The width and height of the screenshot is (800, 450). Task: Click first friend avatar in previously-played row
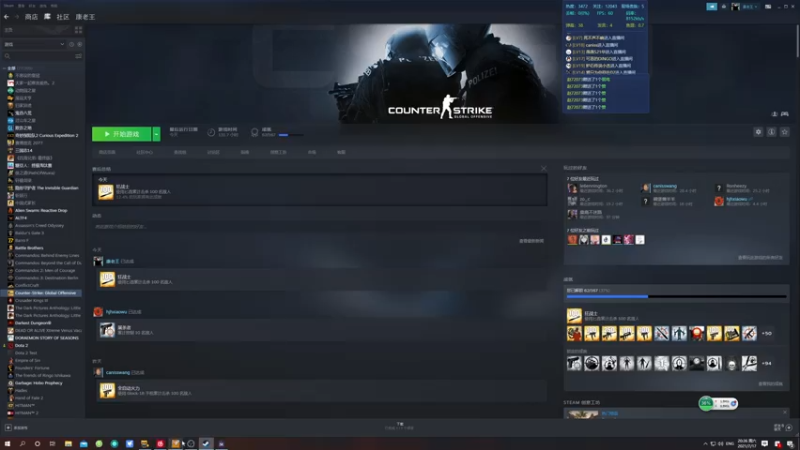point(572,240)
